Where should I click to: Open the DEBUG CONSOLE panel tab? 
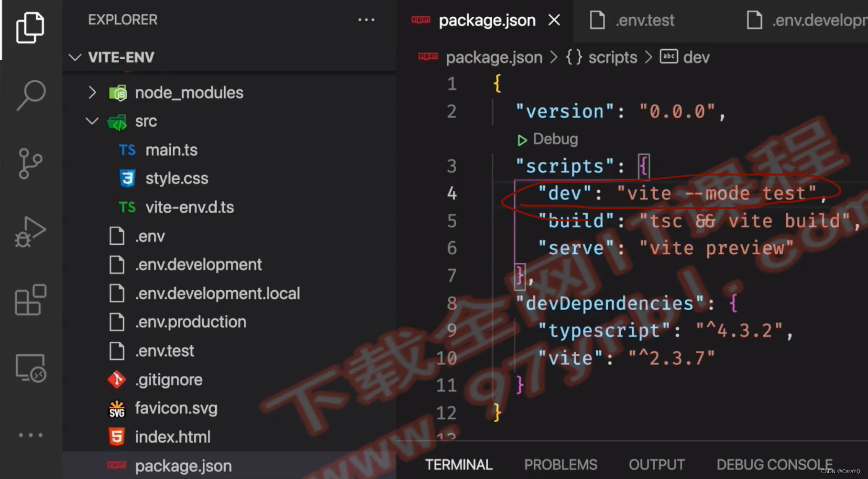774,465
